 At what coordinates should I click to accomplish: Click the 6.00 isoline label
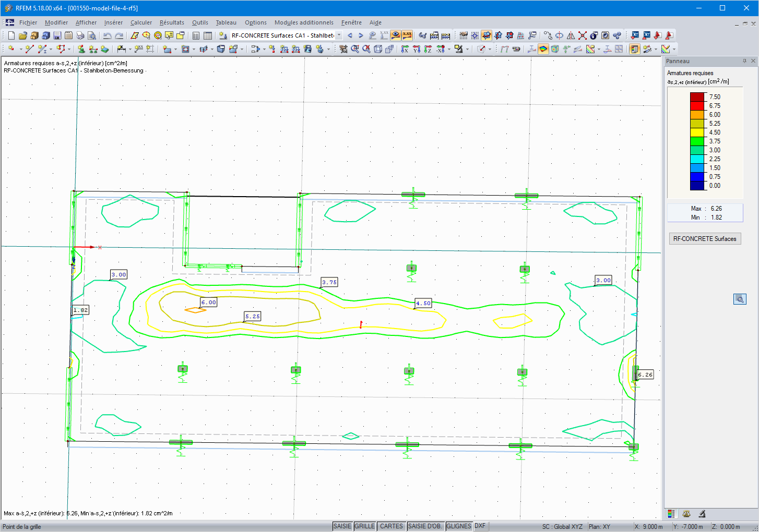click(209, 302)
